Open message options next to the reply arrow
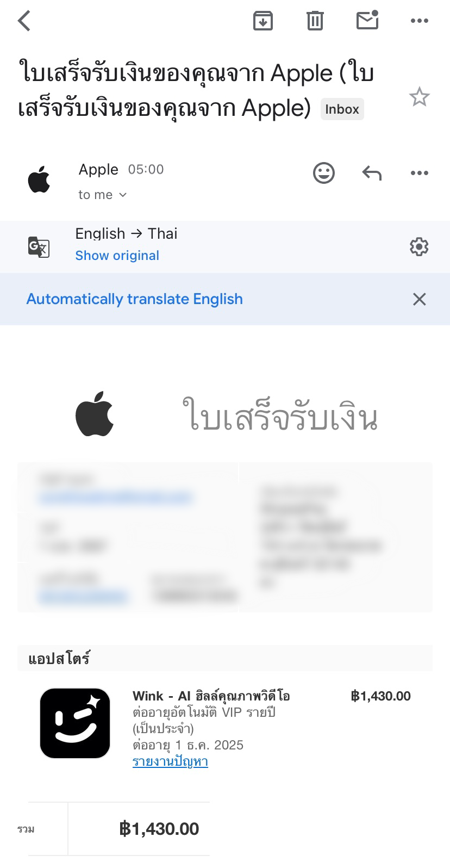Image resolution: width=450 pixels, height=868 pixels. 420,173
